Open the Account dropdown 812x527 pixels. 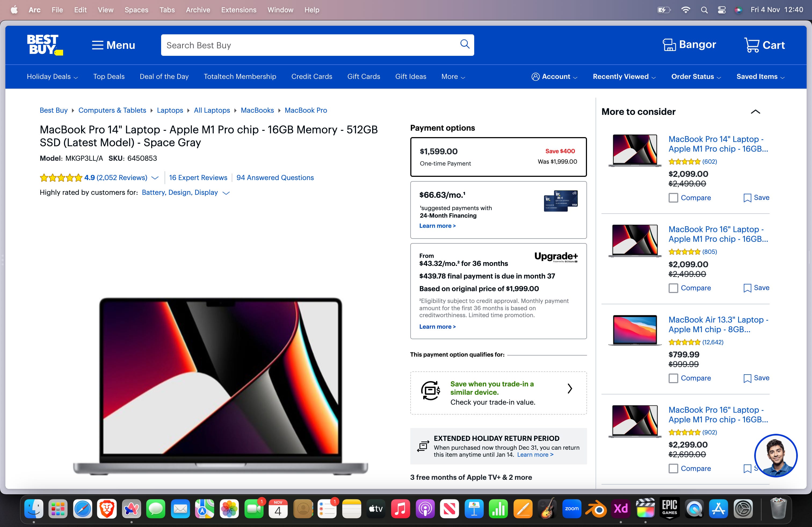[x=554, y=77]
